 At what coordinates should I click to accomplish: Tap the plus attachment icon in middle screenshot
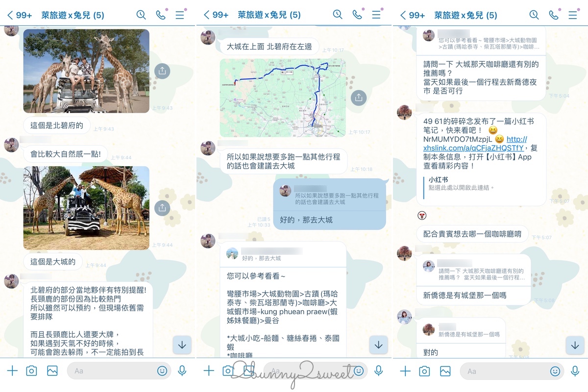209,371
